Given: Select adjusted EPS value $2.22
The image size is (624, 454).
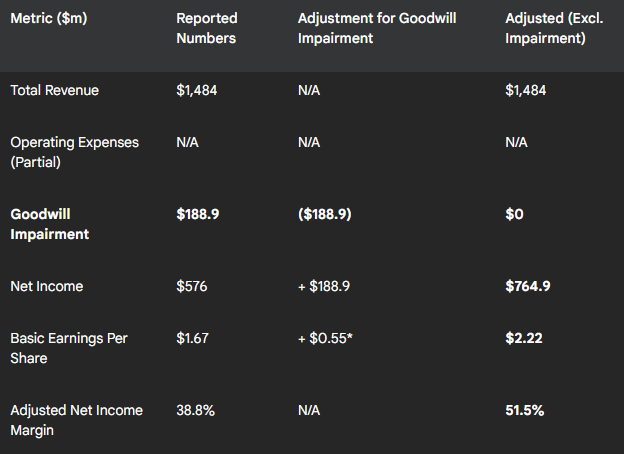Looking at the screenshot, I should coord(524,338).
